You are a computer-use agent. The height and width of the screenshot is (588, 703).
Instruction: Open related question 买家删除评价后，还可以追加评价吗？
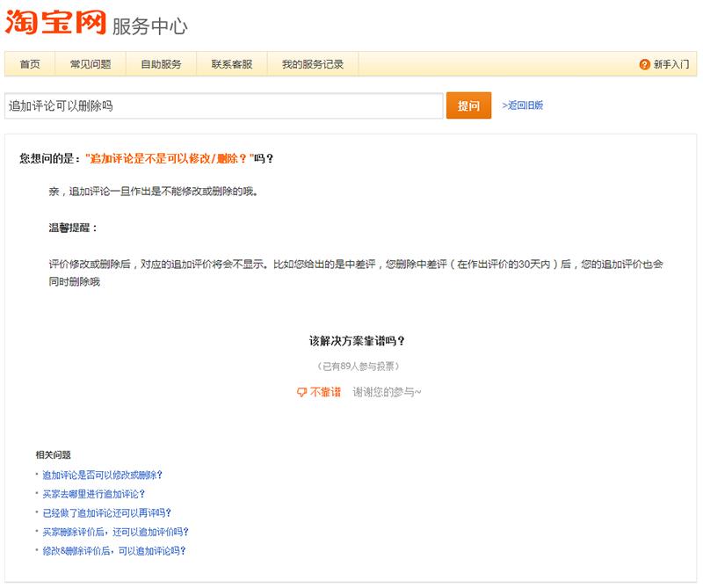click(x=115, y=532)
